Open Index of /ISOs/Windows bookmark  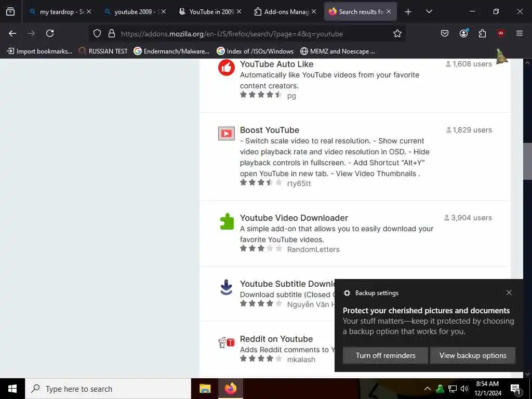[x=255, y=51]
